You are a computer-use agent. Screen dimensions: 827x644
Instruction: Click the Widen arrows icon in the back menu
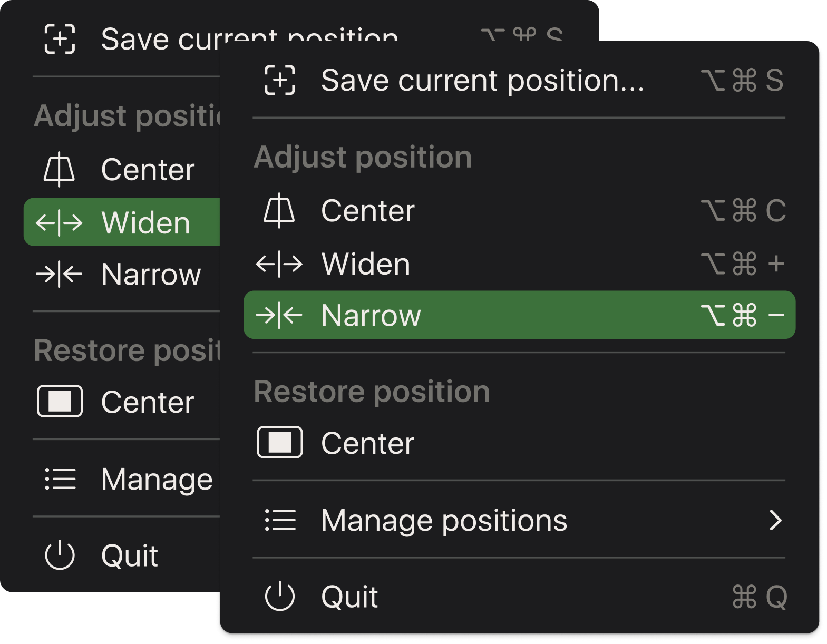tap(59, 222)
